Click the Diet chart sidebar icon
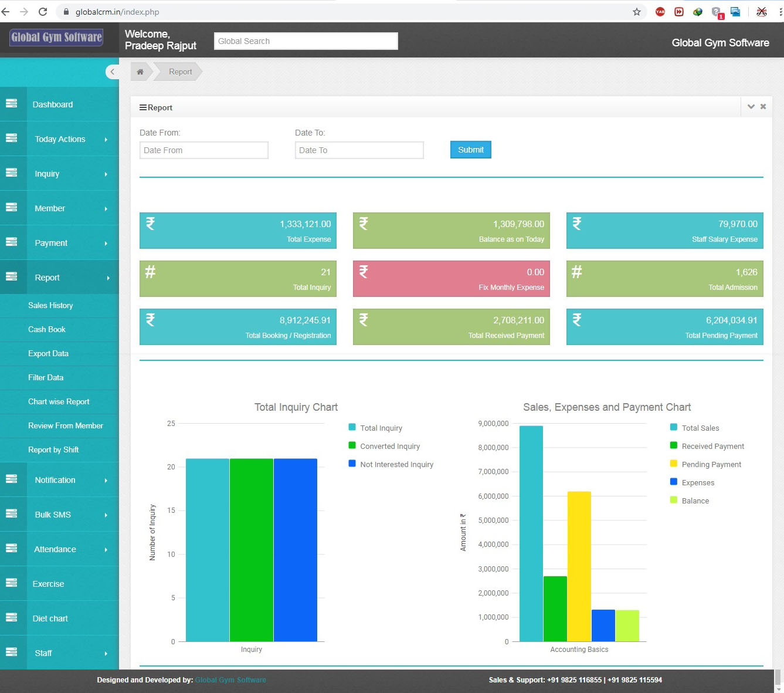The image size is (784, 693). point(12,618)
